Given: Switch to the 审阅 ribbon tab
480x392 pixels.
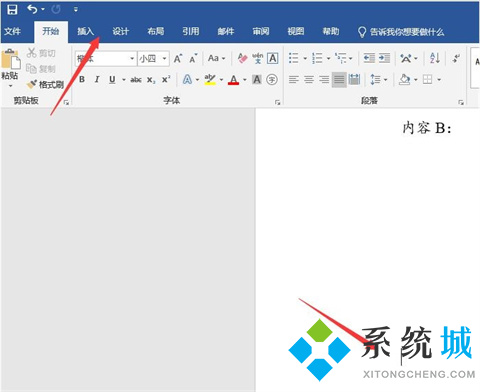Looking at the screenshot, I should [261, 32].
